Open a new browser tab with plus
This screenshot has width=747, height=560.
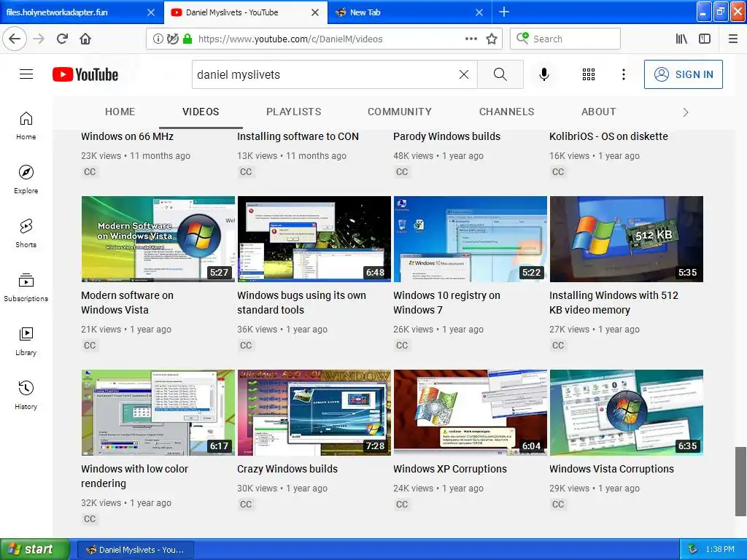504,12
